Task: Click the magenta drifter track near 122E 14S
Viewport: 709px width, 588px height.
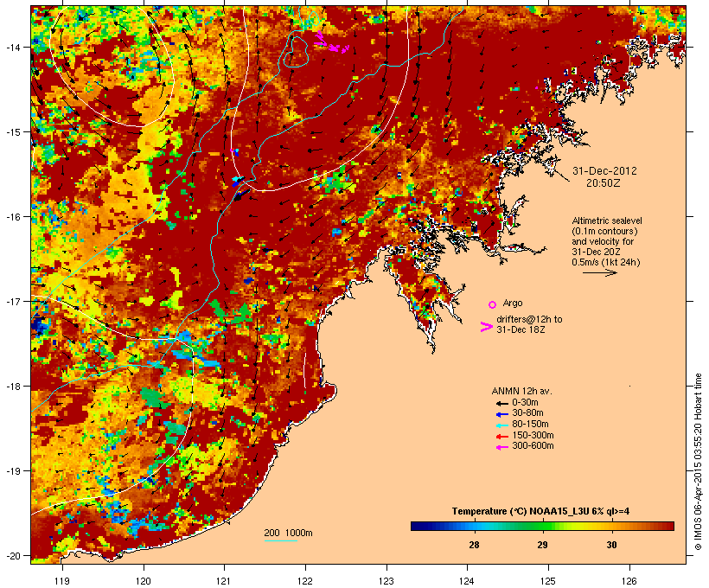Action: [332, 42]
